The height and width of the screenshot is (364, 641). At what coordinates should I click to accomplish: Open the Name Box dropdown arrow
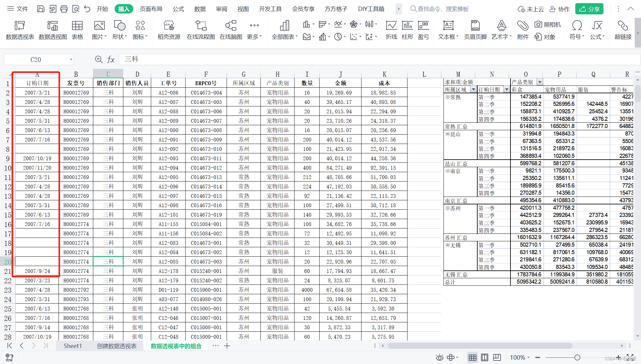[71, 59]
